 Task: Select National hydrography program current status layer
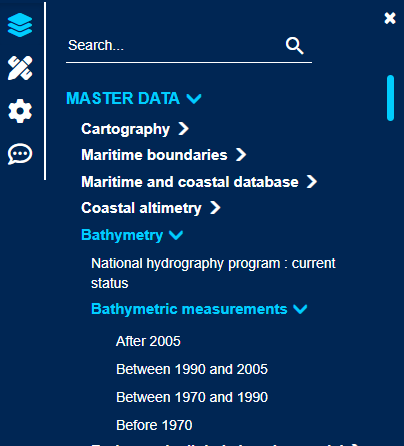click(213, 273)
